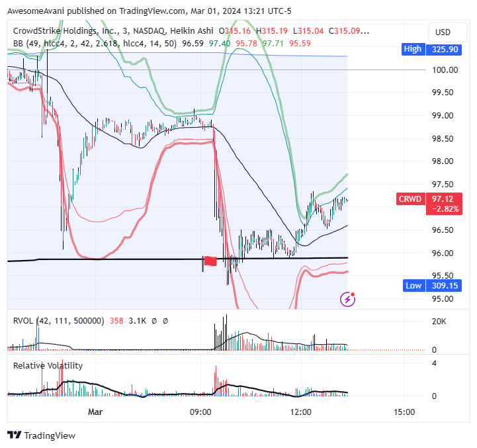Screen dimensions: 477x448
Task: Click the 100.00 price axis label
Action: click(445, 70)
